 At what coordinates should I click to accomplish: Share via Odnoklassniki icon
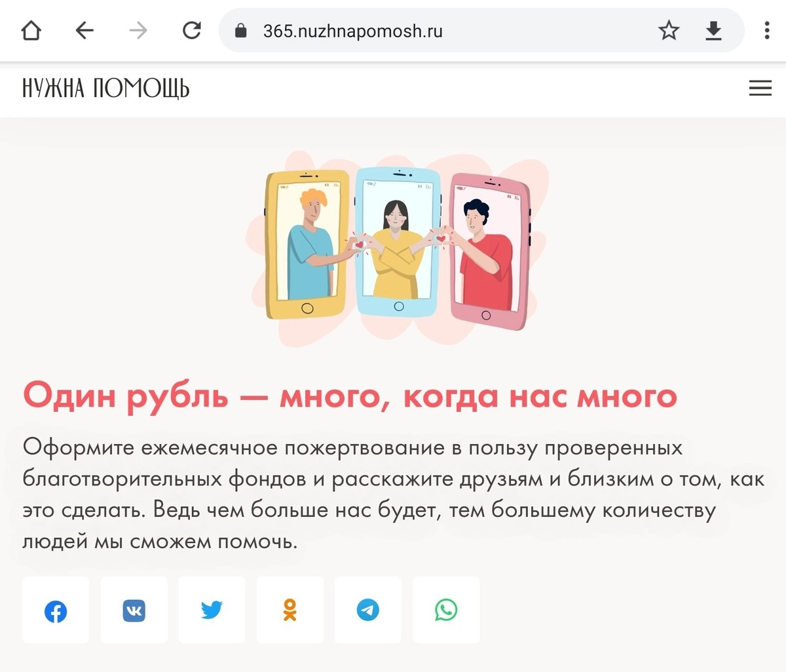tap(290, 610)
